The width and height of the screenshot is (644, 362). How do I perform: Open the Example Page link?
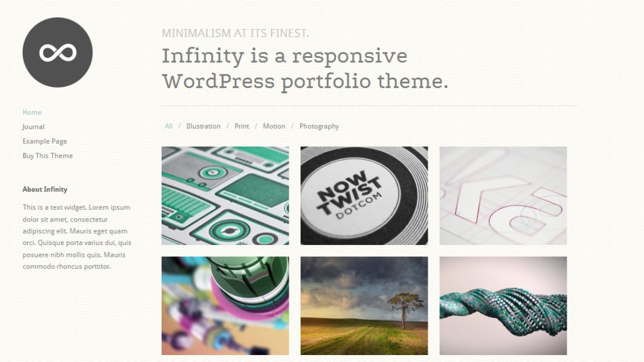pos(45,141)
